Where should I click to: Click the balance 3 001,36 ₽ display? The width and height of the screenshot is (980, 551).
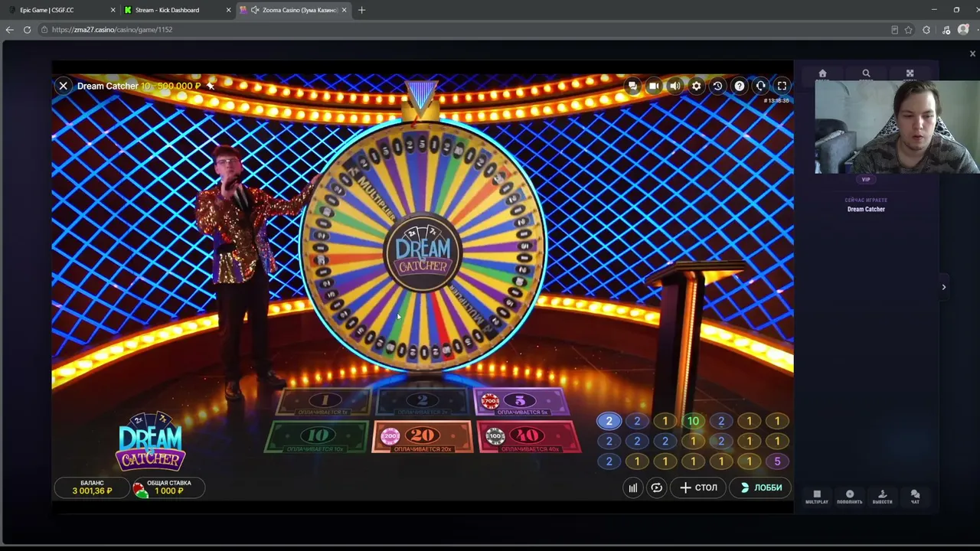(92, 487)
